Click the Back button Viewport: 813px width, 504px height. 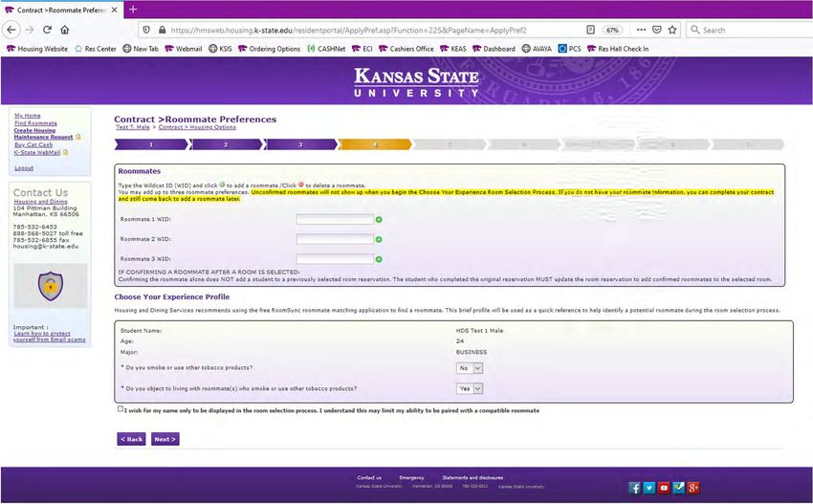tap(131, 439)
